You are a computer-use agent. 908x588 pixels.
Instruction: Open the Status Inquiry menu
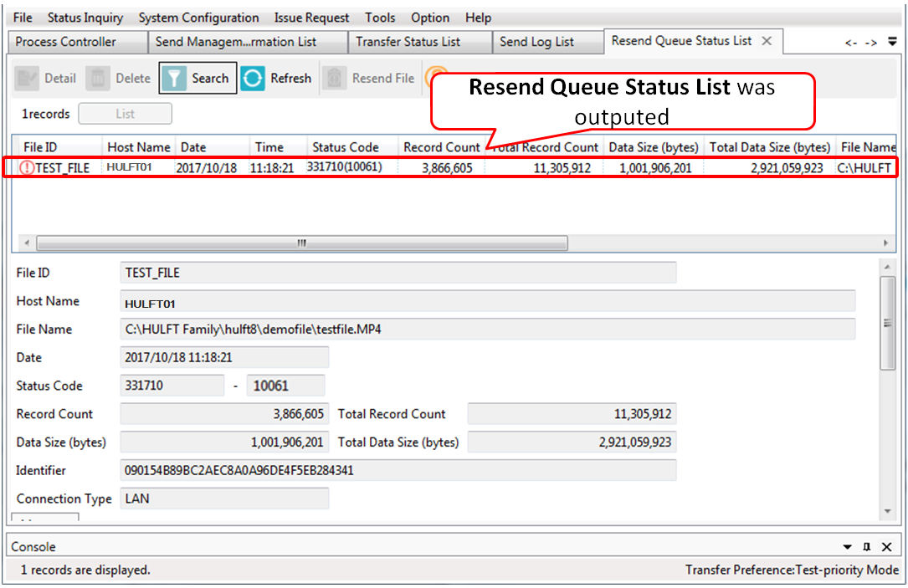(x=85, y=18)
